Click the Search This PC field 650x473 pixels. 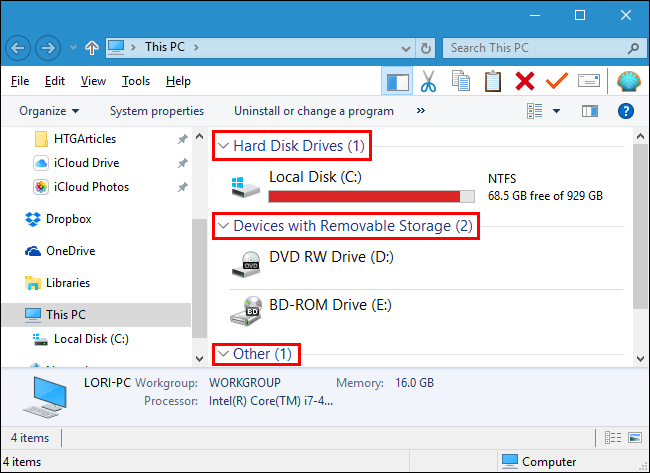[530, 47]
